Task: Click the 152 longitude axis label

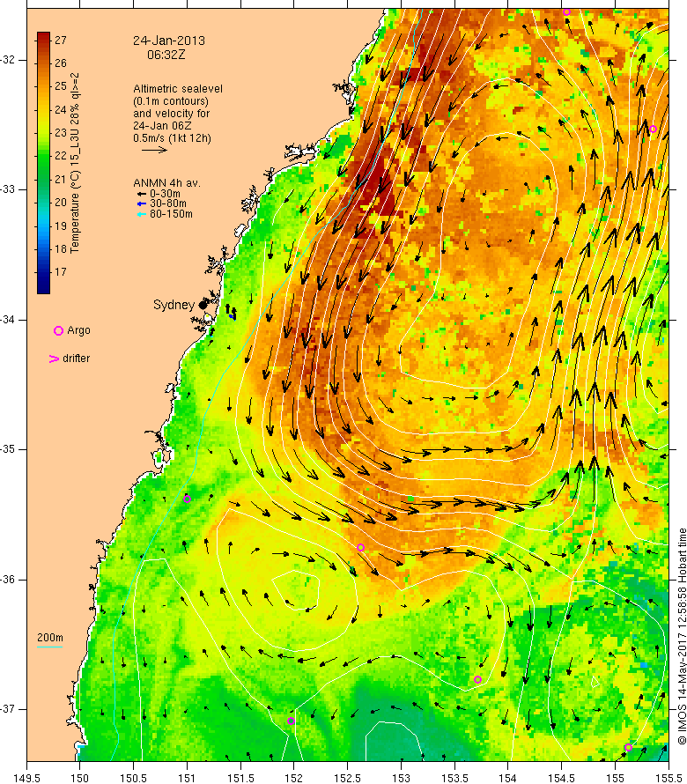Action: pyautogui.click(x=294, y=779)
